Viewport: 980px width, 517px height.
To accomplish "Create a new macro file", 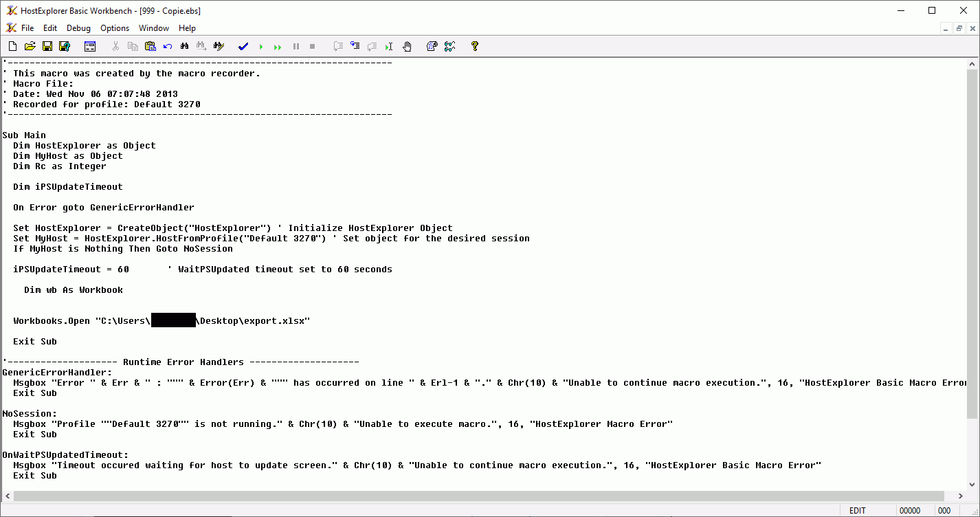I will click(x=12, y=46).
